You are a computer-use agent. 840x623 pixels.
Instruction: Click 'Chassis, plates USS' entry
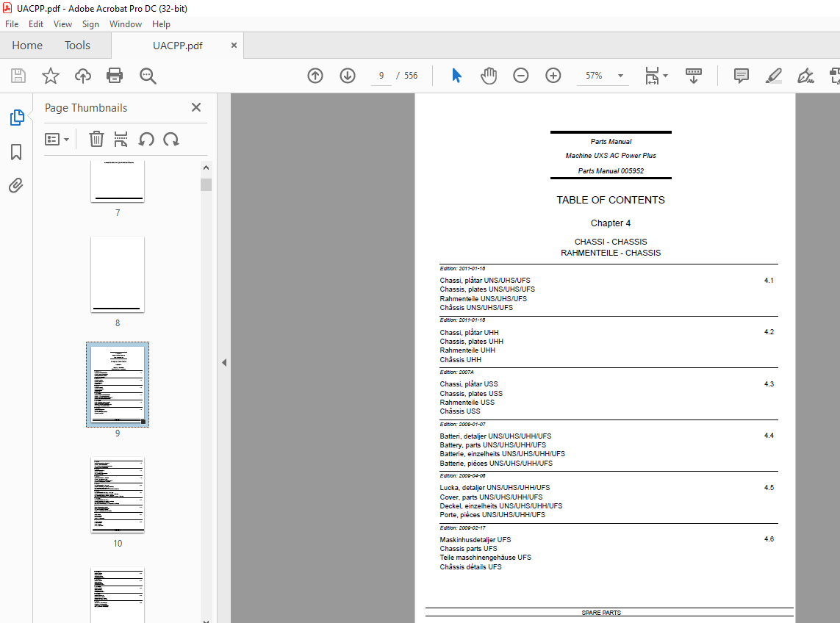[x=471, y=393]
